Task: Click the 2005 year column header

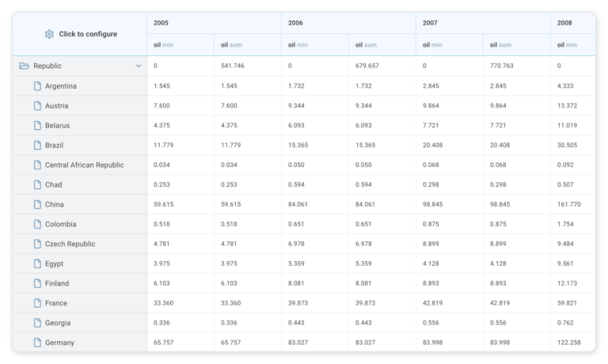Action: click(x=214, y=23)
